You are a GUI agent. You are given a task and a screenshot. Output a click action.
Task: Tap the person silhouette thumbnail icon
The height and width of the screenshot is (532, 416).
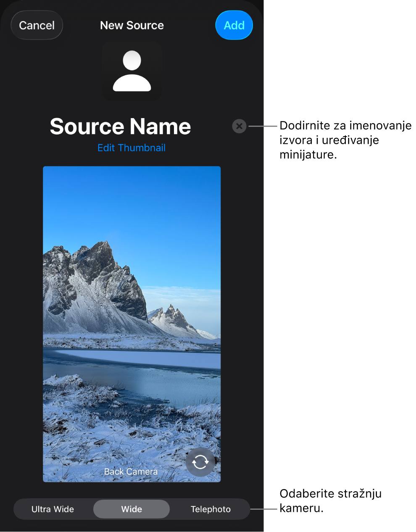(132, 71)
